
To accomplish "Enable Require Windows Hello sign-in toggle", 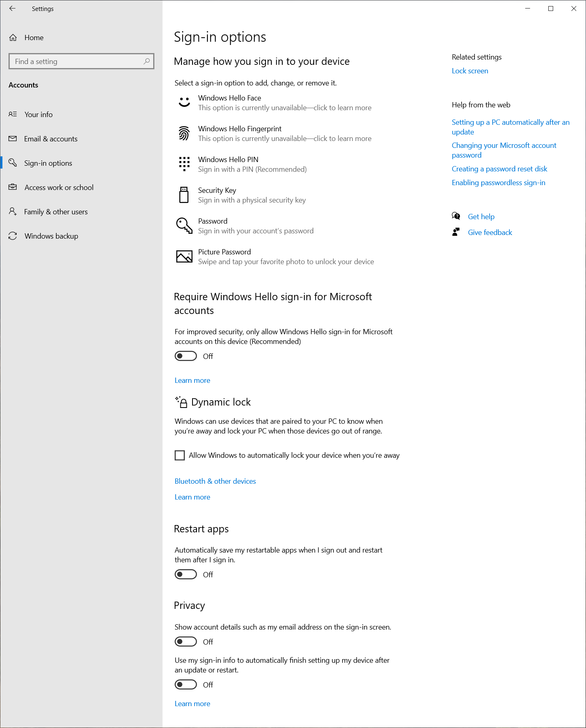I will 186,356.
